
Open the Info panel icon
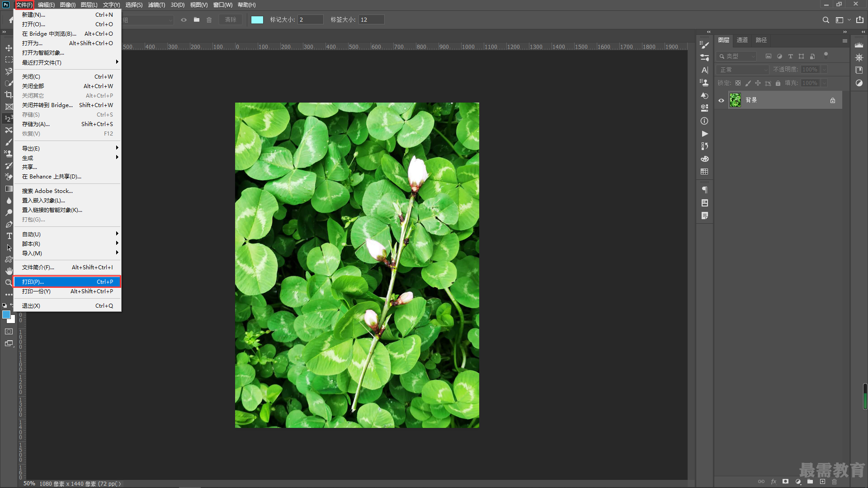[x=704, y=121]
